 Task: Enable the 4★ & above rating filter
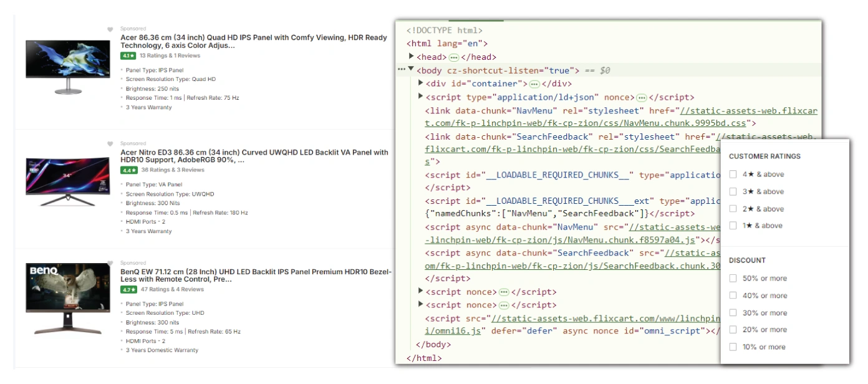click(x=733, y=175)
